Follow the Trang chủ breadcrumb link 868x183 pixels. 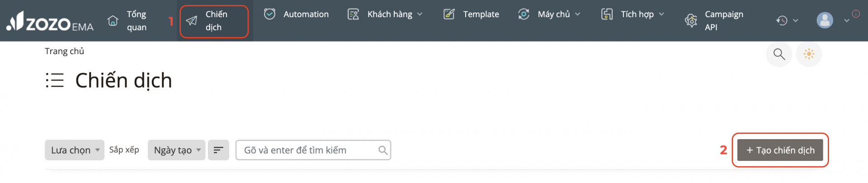tap(64, 51)
